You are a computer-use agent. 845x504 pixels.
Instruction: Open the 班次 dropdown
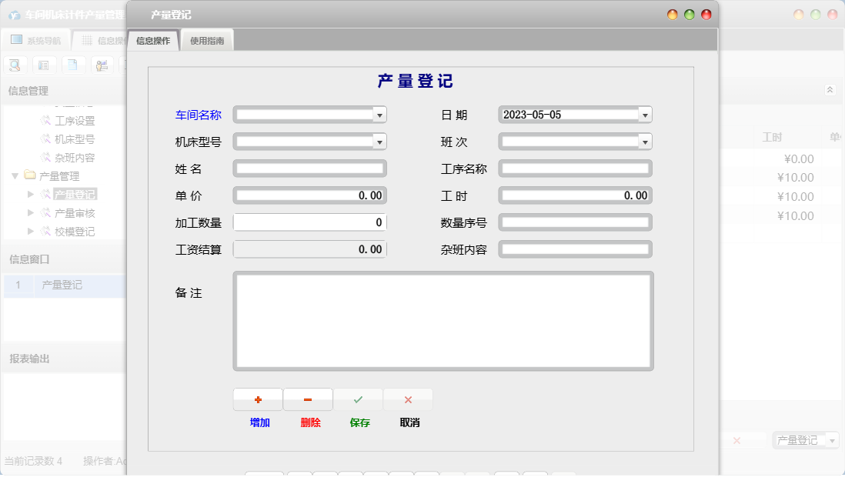(645, 141)
